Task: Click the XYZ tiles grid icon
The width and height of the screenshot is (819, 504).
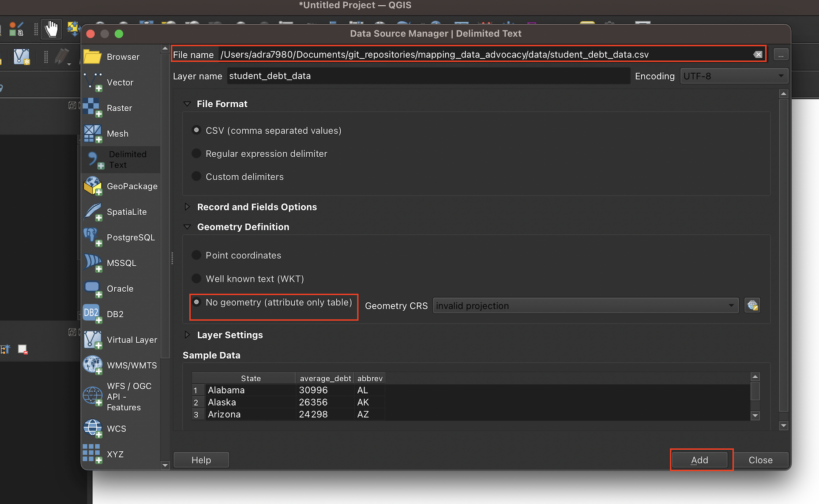Action: tap(93, 454)
